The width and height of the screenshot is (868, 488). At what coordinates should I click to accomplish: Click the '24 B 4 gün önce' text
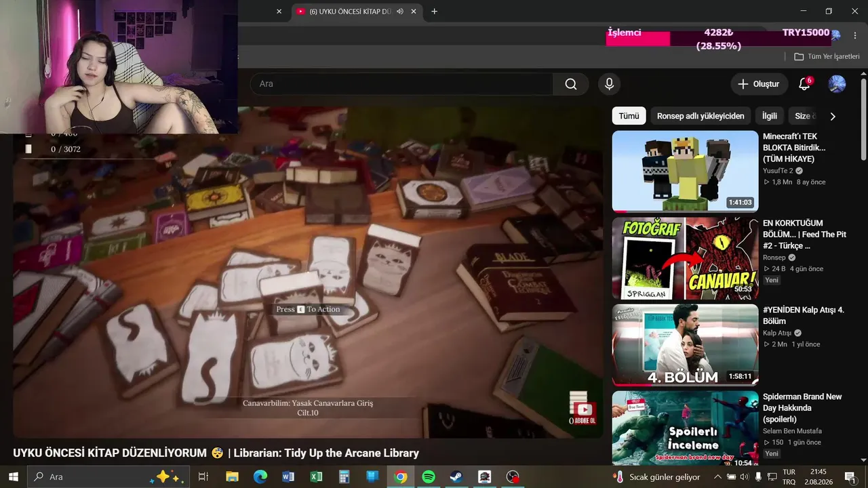click(x=793, y=269)
